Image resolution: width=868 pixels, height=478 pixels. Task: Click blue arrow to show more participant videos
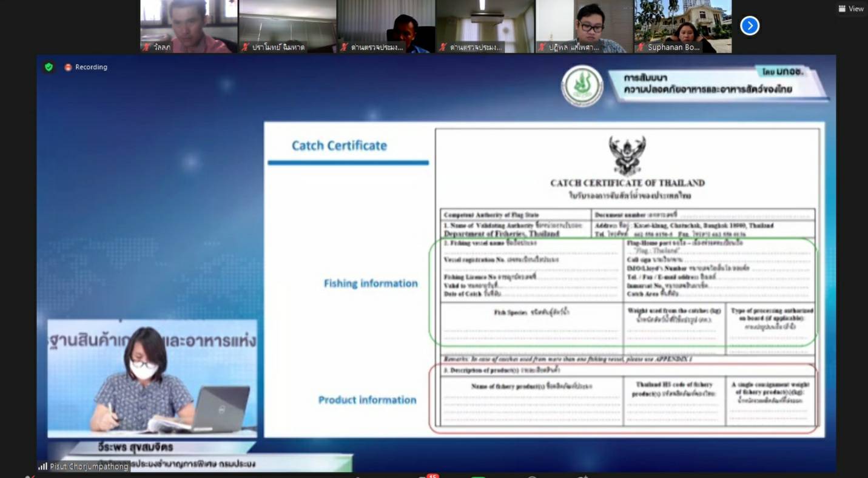tap(750, 25)
